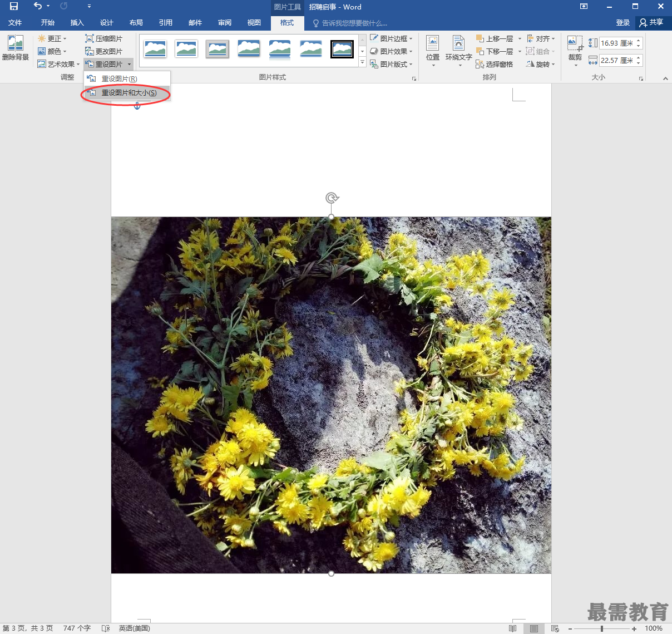Expand the picture styles gallery more button
Viewport: 672px width, 634px height.
[x=362, y=62]
